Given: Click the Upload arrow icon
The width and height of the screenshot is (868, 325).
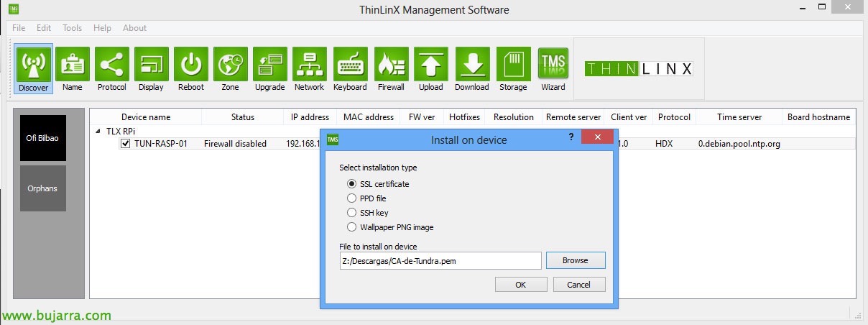Looking at the screenshot, I should click(430, 69).
